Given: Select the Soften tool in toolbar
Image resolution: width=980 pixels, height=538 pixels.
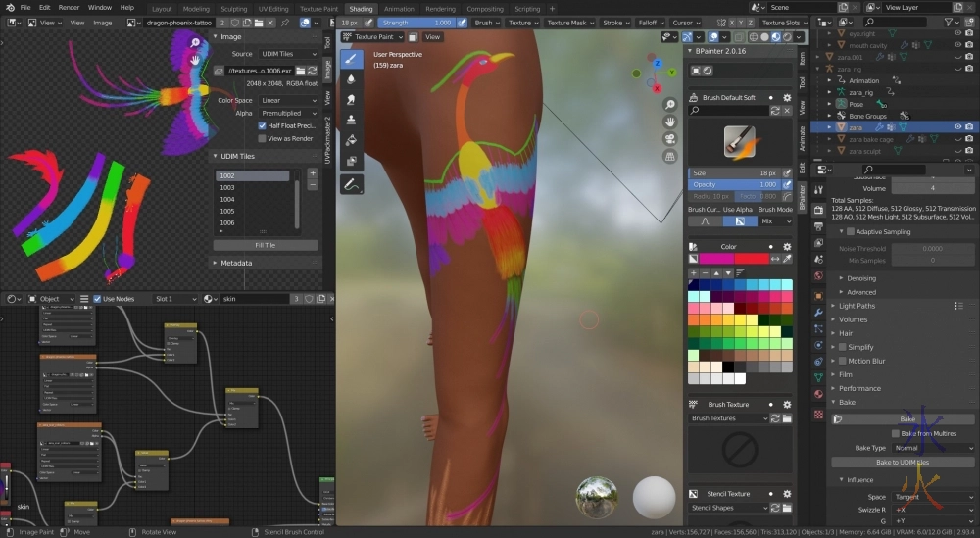Looking at the screenshot, I should (351, 79).
